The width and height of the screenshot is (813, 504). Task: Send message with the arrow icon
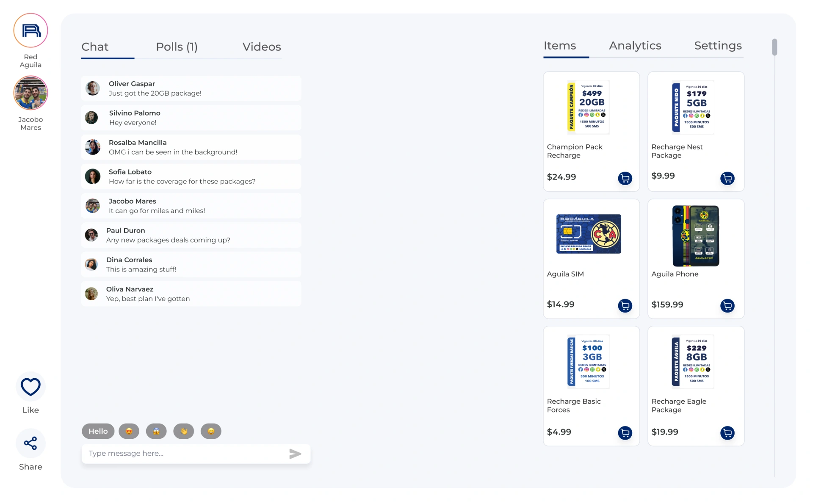click(x=295, y=454)
